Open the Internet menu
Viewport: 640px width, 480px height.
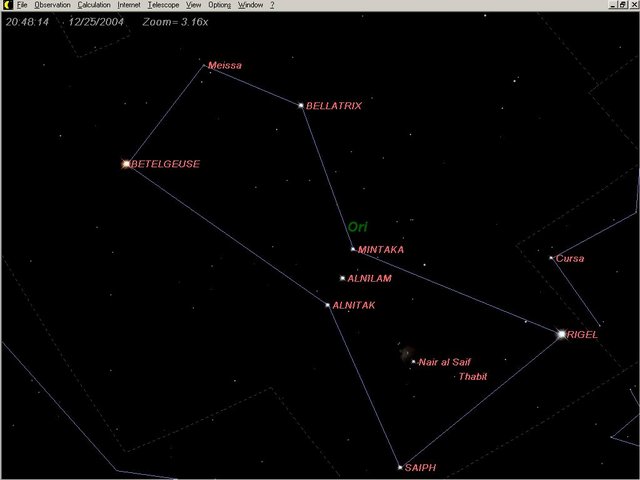tap(130, 5)
